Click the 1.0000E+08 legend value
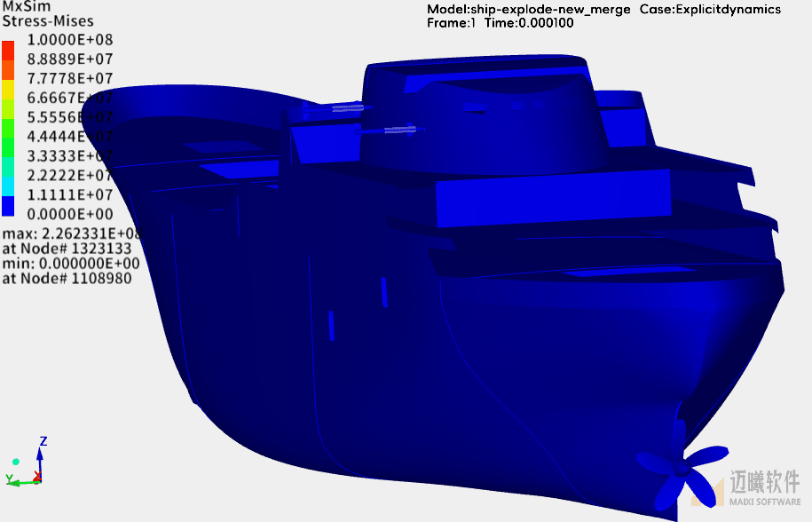This screenshot has height=522, width=812. 71,40
